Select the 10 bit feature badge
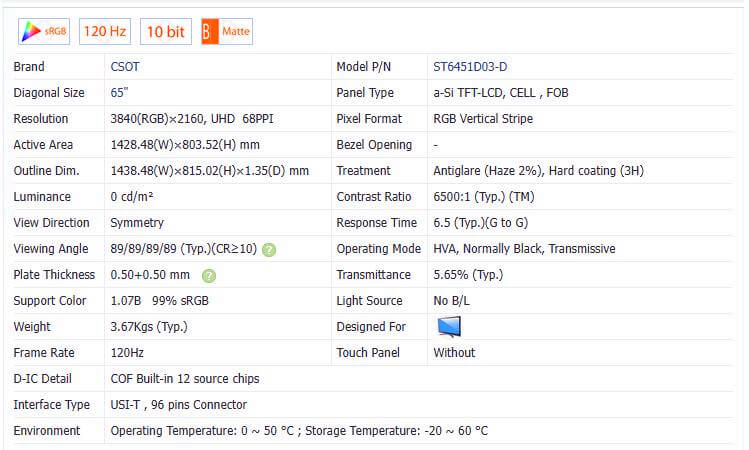This screenshot has width=749, height=450. pos(165,31)
